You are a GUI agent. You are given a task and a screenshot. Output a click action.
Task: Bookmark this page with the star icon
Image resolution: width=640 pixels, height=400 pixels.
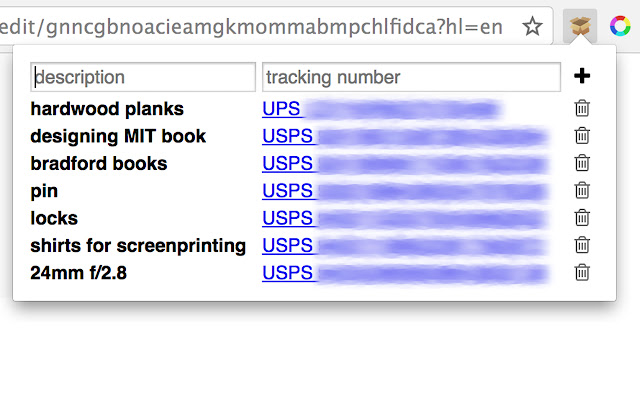pos(532,27)
